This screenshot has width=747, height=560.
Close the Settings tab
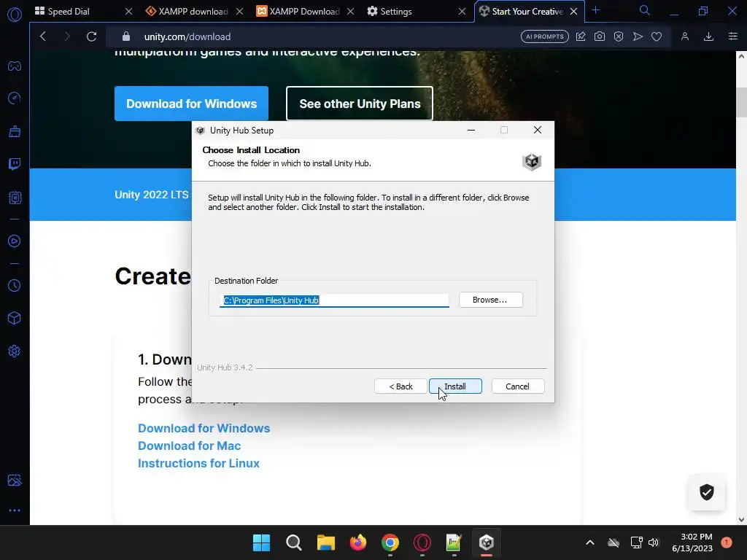pyautogui.click(x=462, y=12)
